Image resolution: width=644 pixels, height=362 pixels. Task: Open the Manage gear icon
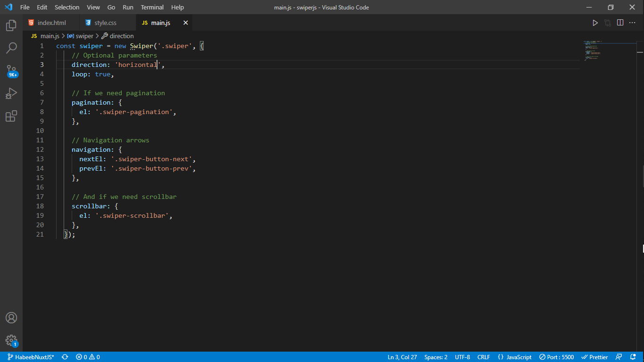coord(11,340)
